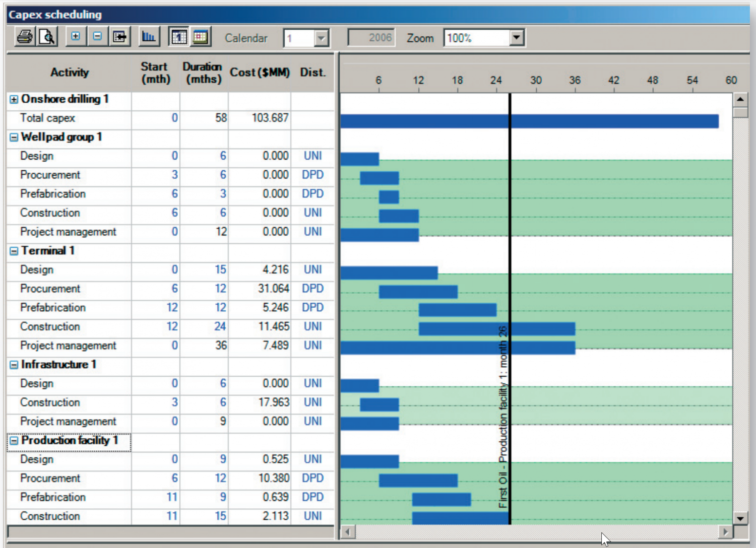Open the Zoom 100% dropdown
Viewport: 756px width, 548px height.
516,38
